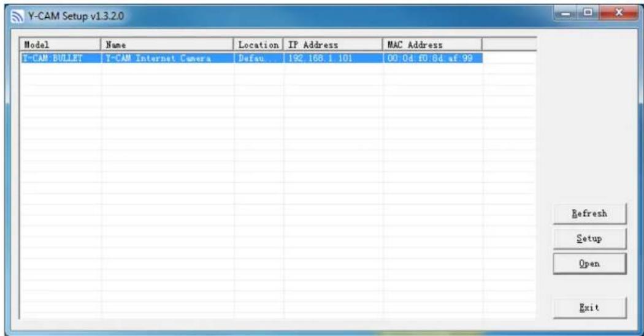Sort list by Model column header
This screenshot has width=644, height=336.
tap(60, 45)
